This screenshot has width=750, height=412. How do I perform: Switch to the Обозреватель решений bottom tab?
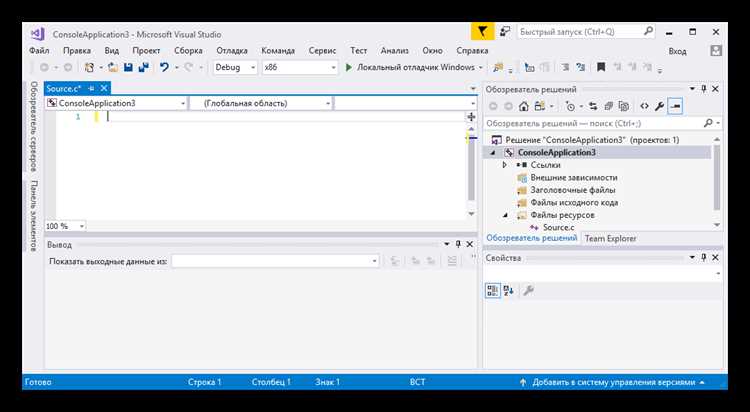531,238
